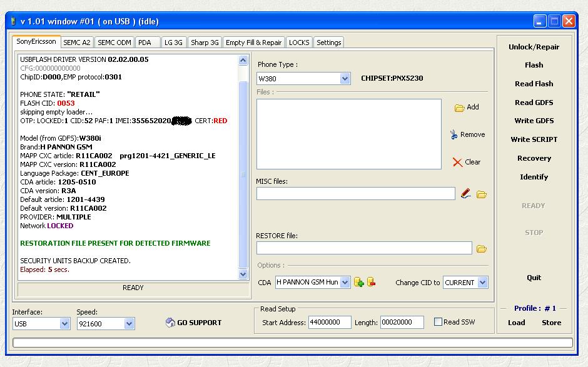Click the Read Flash button
Viewport: 588px width, 367px height.
(x=534, y=84)
